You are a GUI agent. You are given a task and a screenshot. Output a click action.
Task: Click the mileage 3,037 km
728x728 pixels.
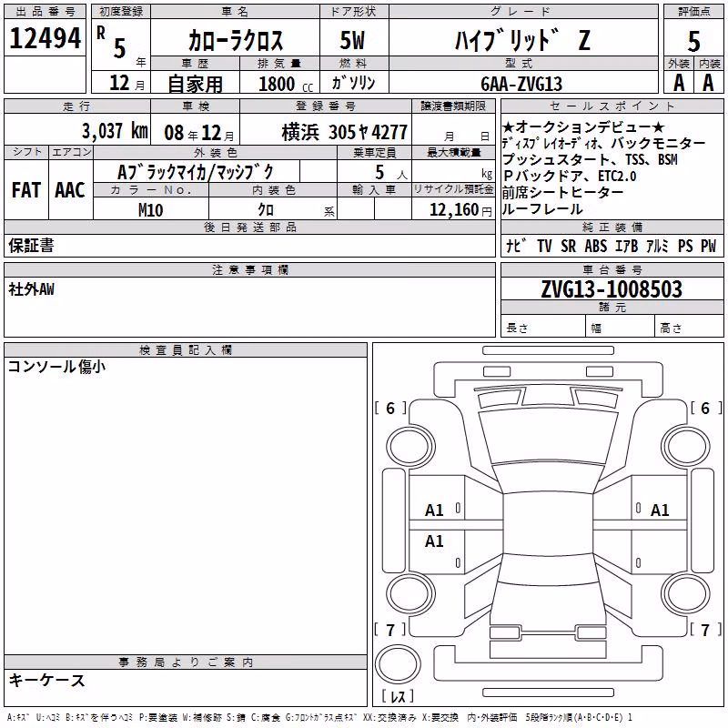(x=115, y=131)
